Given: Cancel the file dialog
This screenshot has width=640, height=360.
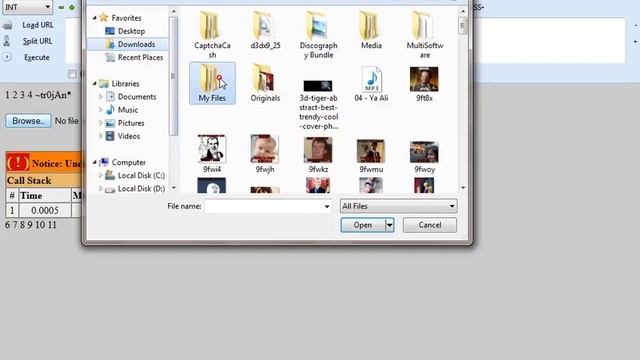Looking at the screenshot, I should (430, 225).
